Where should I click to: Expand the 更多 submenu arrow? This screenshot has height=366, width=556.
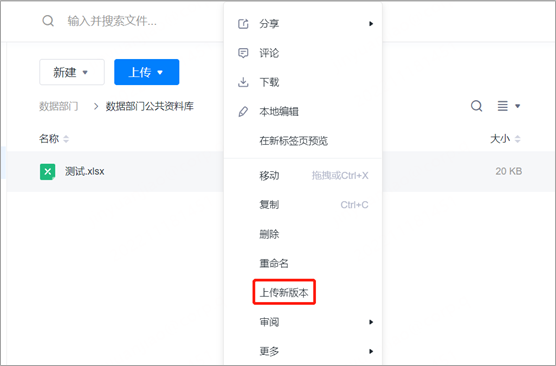[x=371, y=351]
